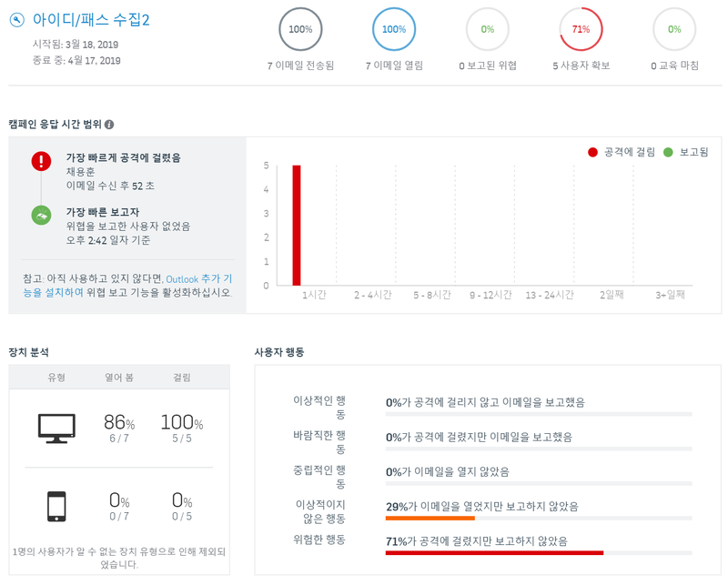Screen dimensions: 728x585
Task: Click the 86% desktop opened value
Action: (119, 422)
